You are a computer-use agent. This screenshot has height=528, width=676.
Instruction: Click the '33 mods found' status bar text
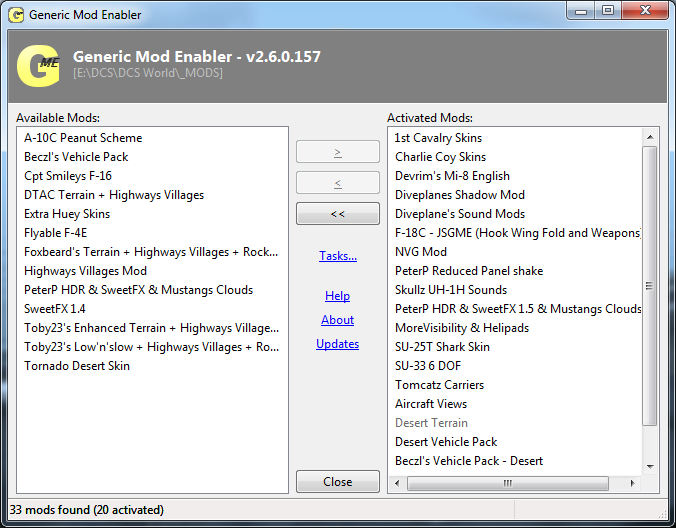click(x=87, y=509)
